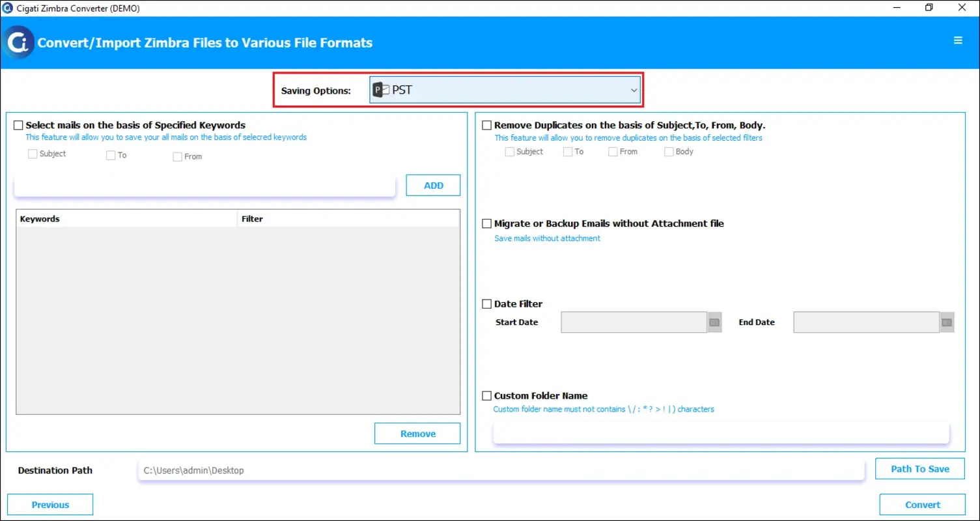Open the Start Date calendar picker icon
The image size is (980, 521).
(x=714, y=322)
